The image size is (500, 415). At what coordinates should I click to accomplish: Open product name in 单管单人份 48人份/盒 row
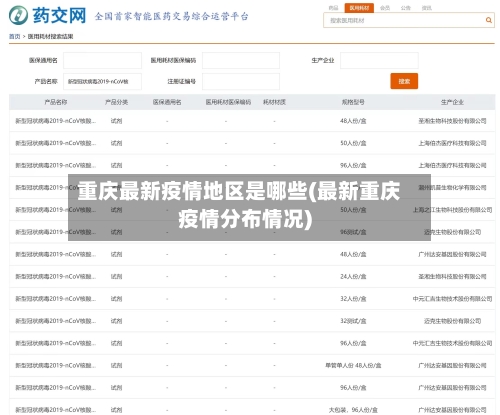tap(55, 365)
